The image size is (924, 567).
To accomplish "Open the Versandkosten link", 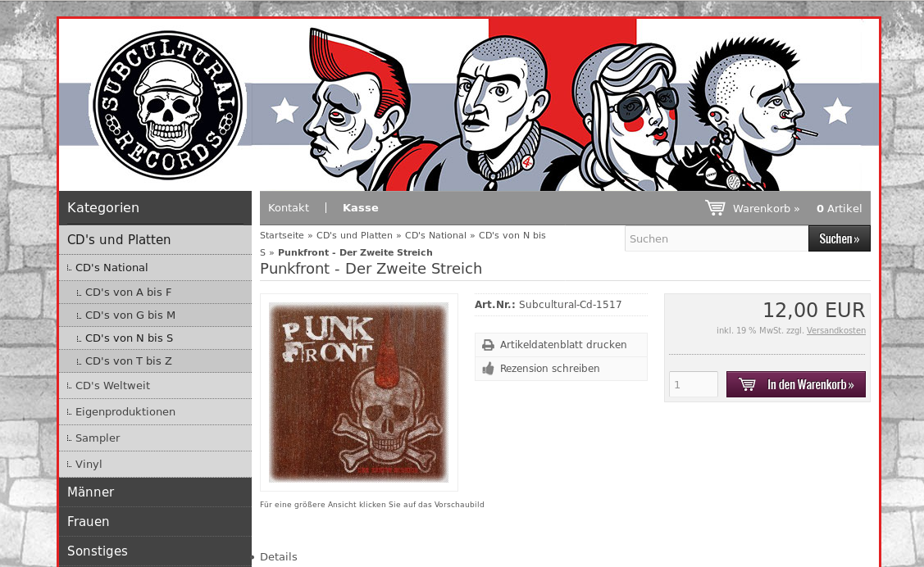I will [x=836, y=331].
